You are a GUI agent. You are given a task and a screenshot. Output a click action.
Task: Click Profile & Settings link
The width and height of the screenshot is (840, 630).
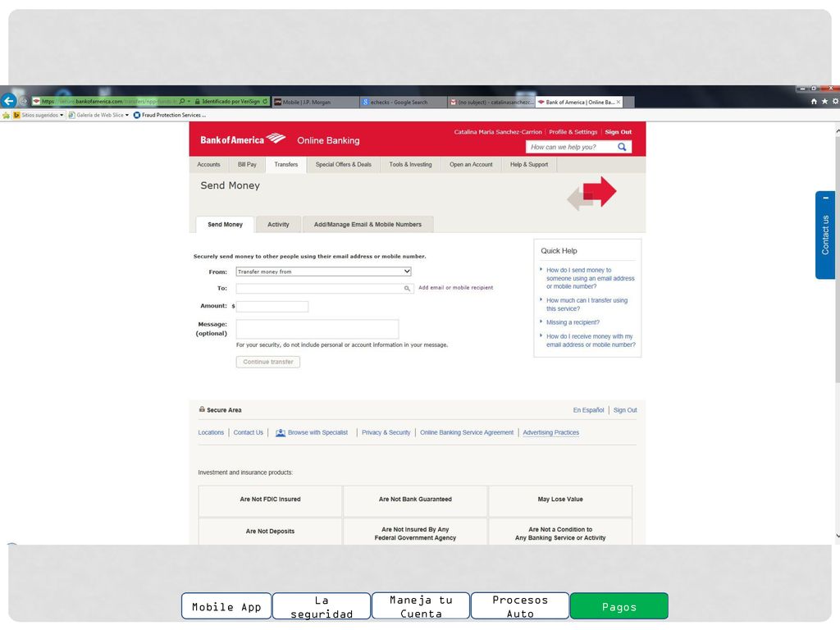coord(573,132)
